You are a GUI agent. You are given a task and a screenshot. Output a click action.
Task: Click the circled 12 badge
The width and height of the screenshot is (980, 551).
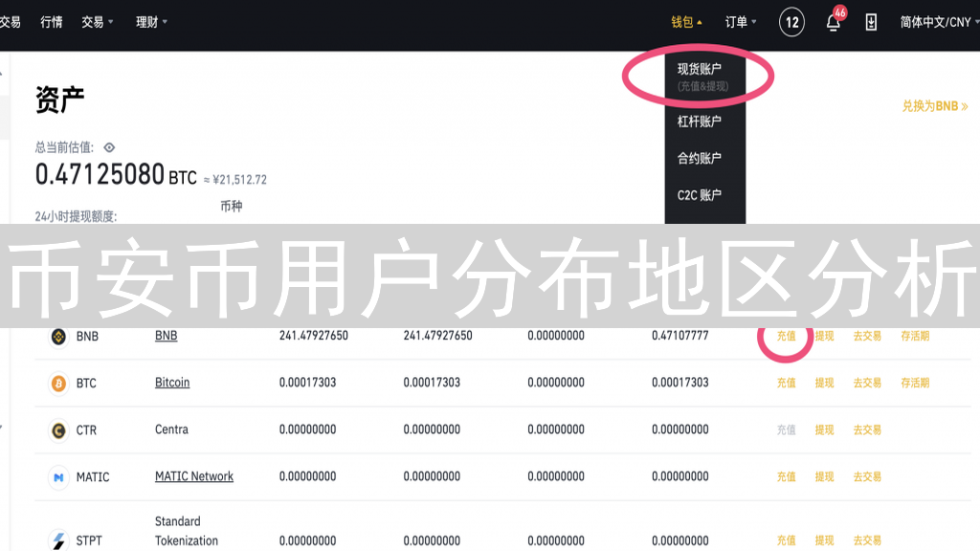791,23
